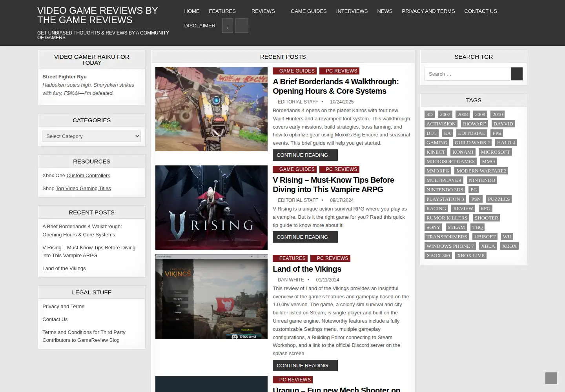Select the XBOX LIVE tag

(471, 256)
